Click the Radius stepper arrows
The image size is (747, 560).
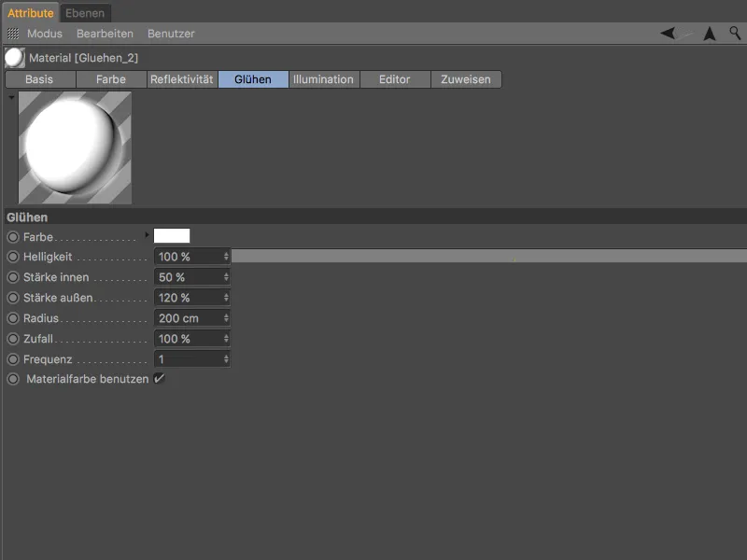226,318
